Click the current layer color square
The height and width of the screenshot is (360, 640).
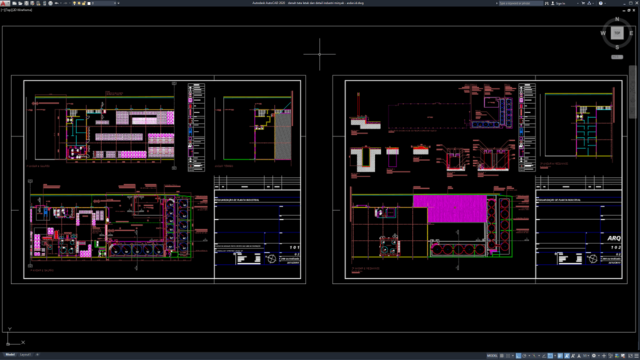click(89, 3)
